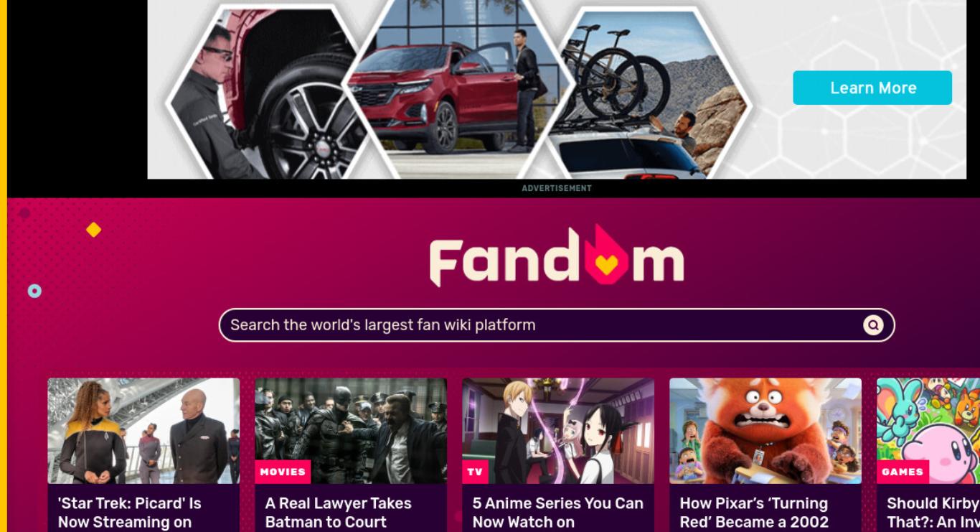Open the Batman movie article image
The width and height of the screenshot is (980, 532).
click(x=351, y=431)
